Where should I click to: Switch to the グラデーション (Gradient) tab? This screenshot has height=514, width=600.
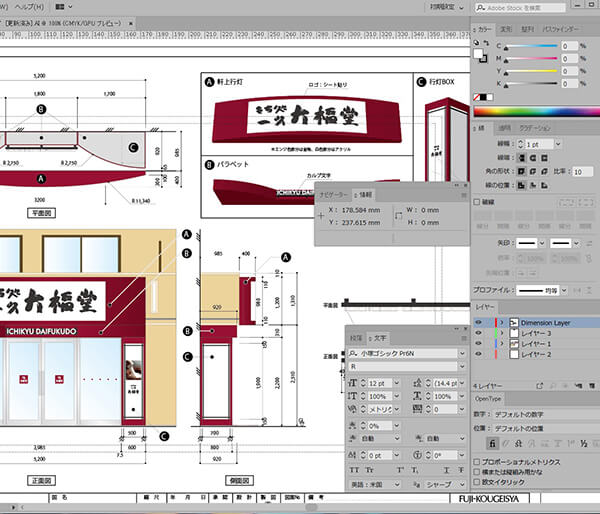[535, 128]
